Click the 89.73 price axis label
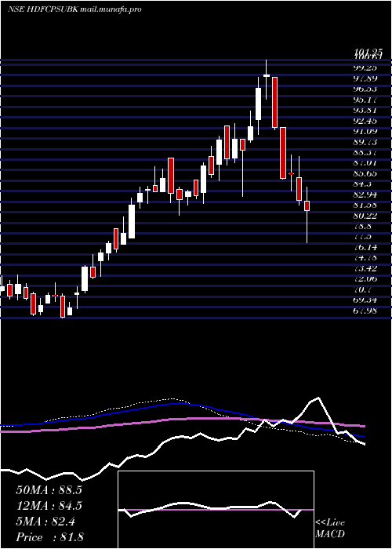The image size is (392, 549). [365, 142]
